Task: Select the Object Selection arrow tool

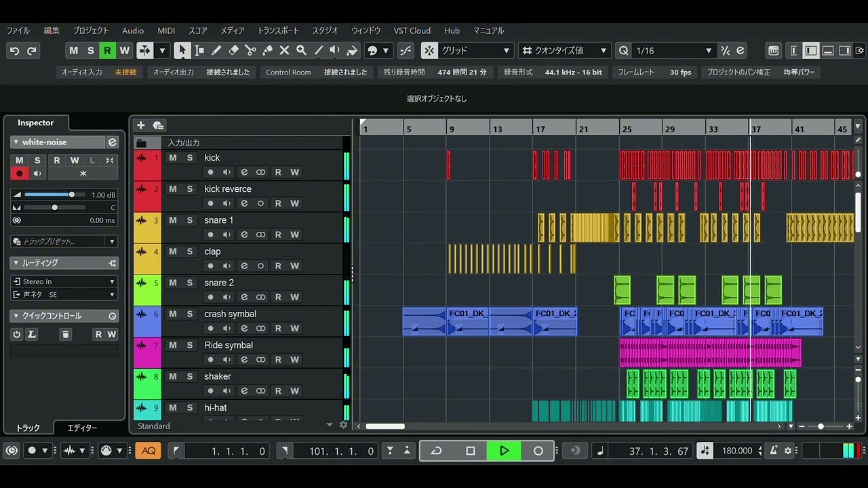Action: coord(182,51)
